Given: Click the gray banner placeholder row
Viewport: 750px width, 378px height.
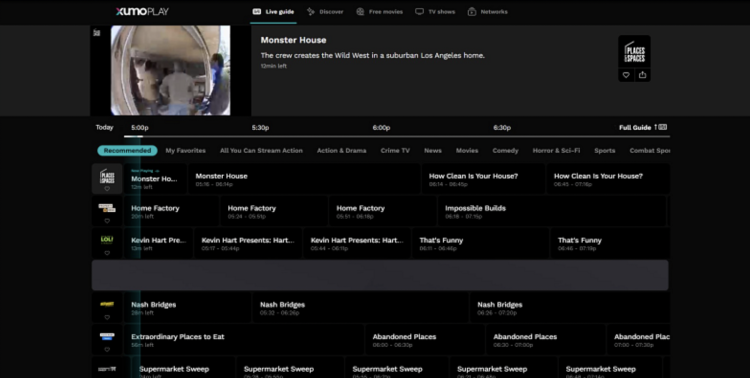Looking at the screenshot, I should [x=380, y=275].
